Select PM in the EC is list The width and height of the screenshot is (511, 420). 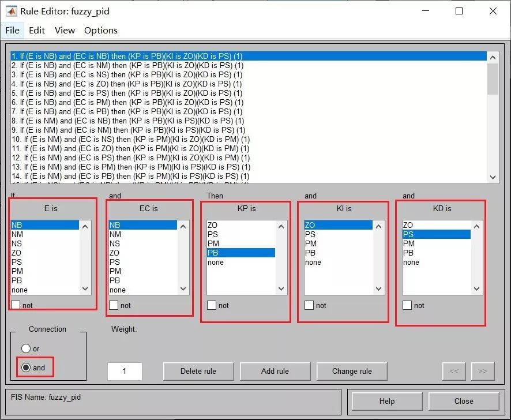(143, 271)
